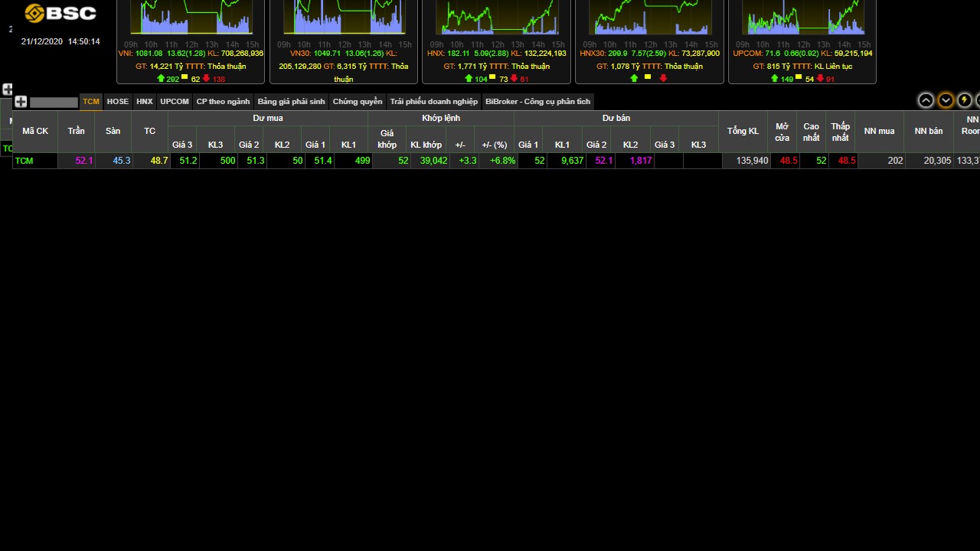Switch to the Chứng quyền tab
Viewport: 980px width, 551px height.
[358, 101]
